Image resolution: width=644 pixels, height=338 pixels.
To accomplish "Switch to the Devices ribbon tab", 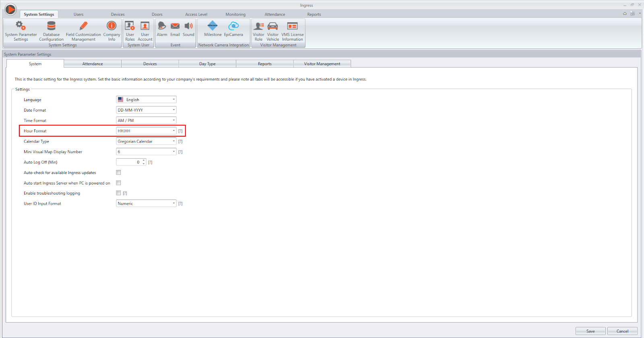I will (118, 15).
